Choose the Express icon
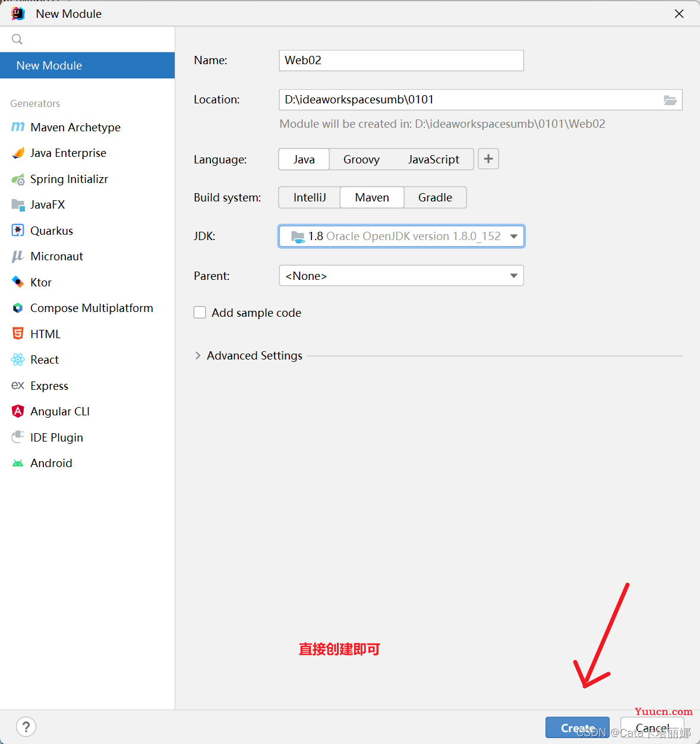Image resolution: width=700 pixels, height=744 pixels. [18, 386]
